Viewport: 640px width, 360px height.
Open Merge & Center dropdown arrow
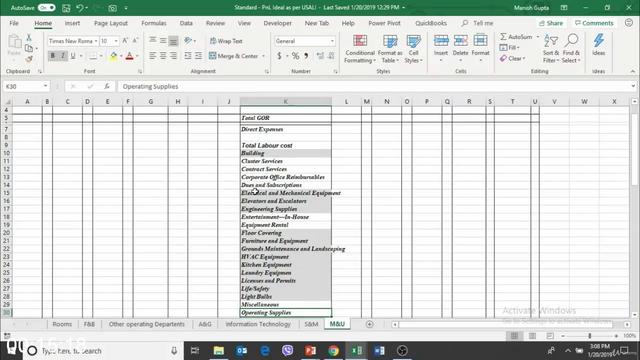tap(263, 56)
